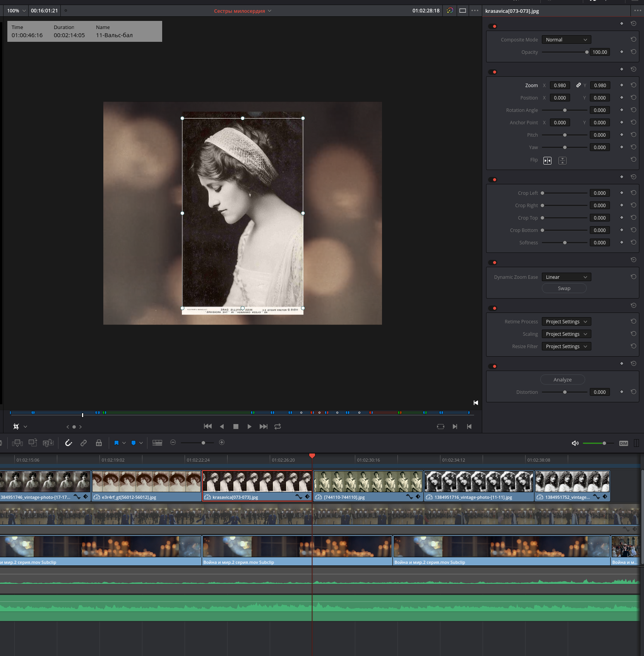The height and width of the screenshot is (656, 644).
Task: Expand the Scaling Project Settings dropdown
Action: click(566, 334)
